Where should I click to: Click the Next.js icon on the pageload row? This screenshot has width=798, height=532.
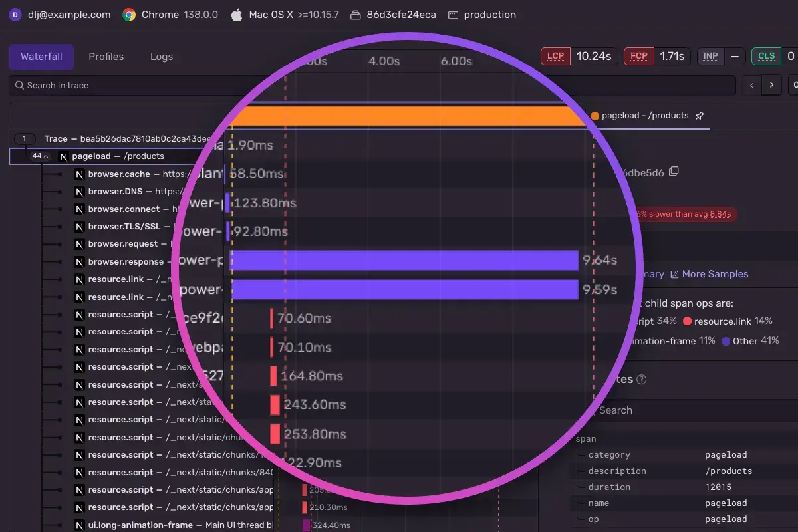[64, 156]
